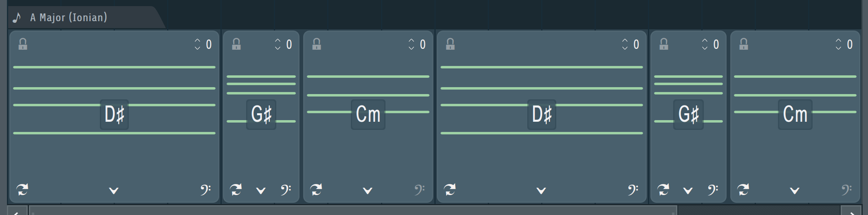Click the randomize icon on first G♯ chord
Screen dimensions: 868x215
[236, 189]
